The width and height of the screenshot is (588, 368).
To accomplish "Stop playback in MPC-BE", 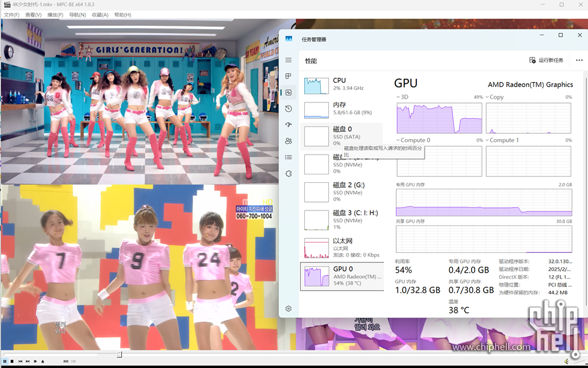I will pyautogui.click(x=12, y=361).
